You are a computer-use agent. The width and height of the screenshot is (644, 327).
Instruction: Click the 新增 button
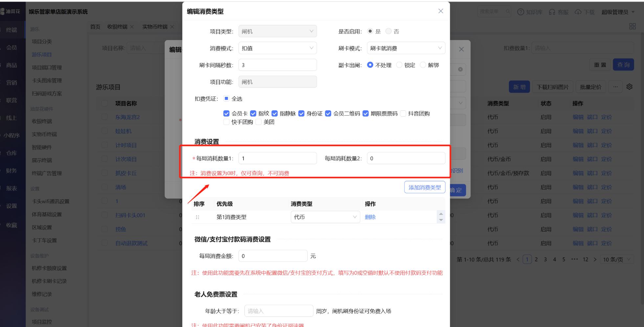coord(519,87)
